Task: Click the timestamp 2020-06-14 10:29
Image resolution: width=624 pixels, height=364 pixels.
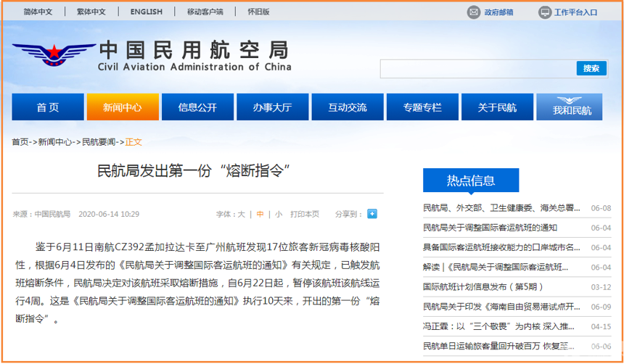Action: click(x=109, y=215)
